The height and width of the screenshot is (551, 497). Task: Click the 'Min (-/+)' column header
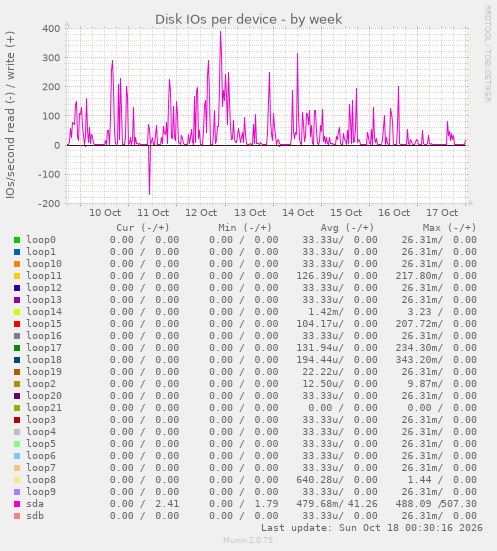[245, 228]
